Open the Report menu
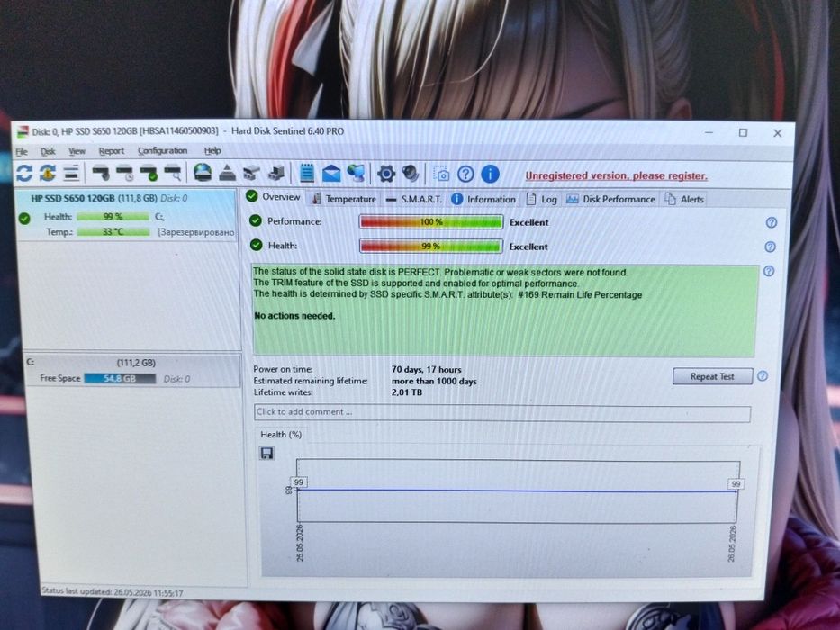This screenshot has height=630, width=840. (x=111, y=151)
